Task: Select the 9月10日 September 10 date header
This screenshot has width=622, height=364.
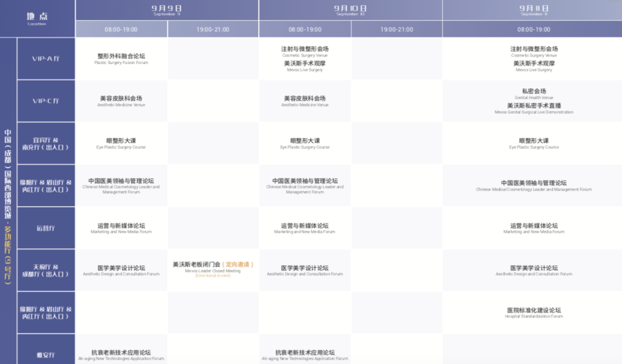Action: (351, 10)
